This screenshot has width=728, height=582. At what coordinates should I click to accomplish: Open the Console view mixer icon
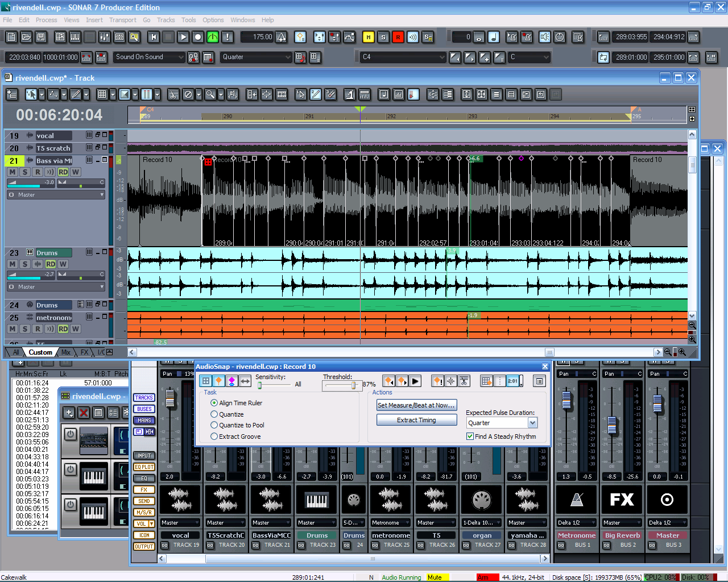coord(105,37)
